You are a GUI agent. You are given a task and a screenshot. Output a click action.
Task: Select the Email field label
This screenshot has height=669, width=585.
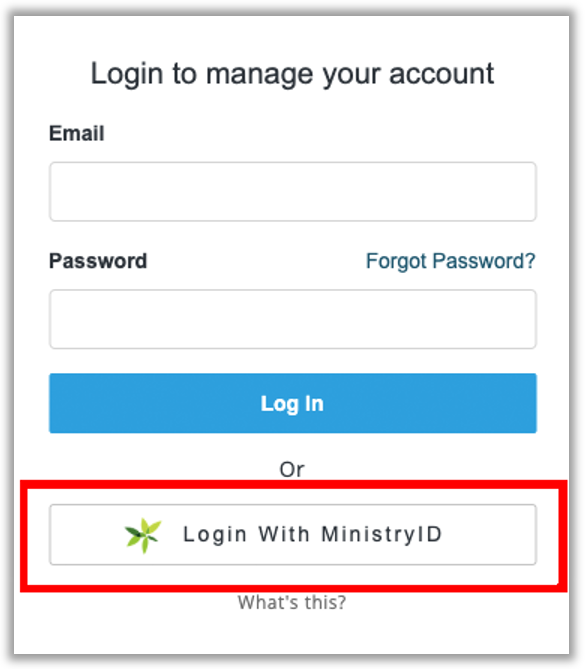[77, 134]
